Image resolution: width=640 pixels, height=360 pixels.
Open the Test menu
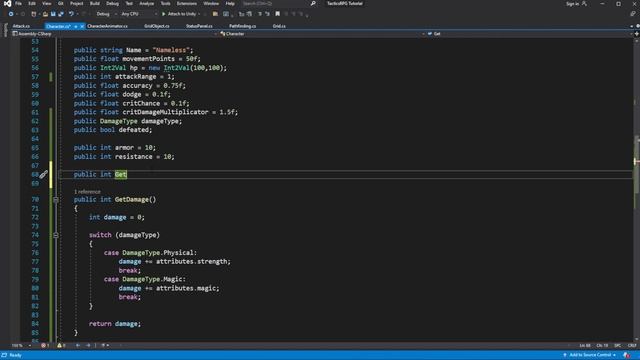point(129,4)
